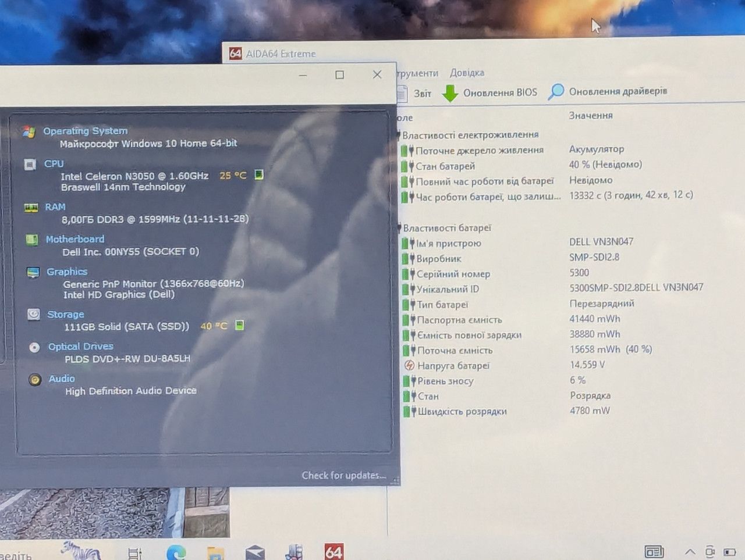The width and height of the screenshot is (745, 560).
Task: Select the Швидкість розрядки row label
Action: (462, 412)
